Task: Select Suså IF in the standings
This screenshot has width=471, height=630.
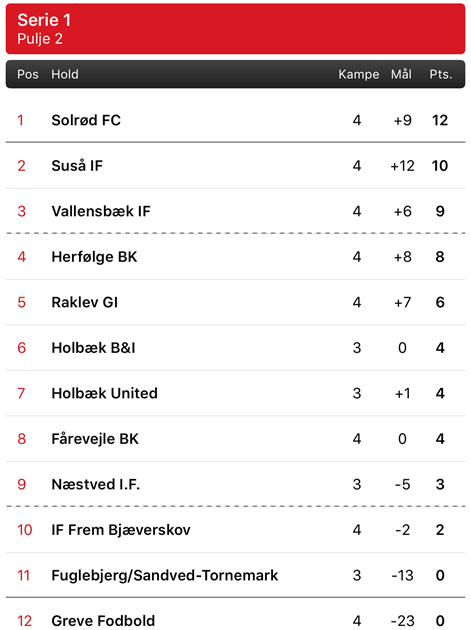Action: (236, 166)
